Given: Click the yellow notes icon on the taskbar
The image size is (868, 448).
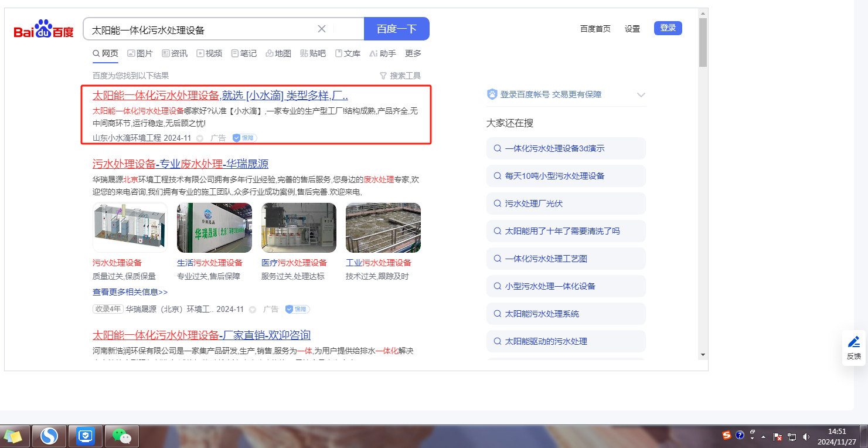Looking at the screenshot, I should [13, 436].
